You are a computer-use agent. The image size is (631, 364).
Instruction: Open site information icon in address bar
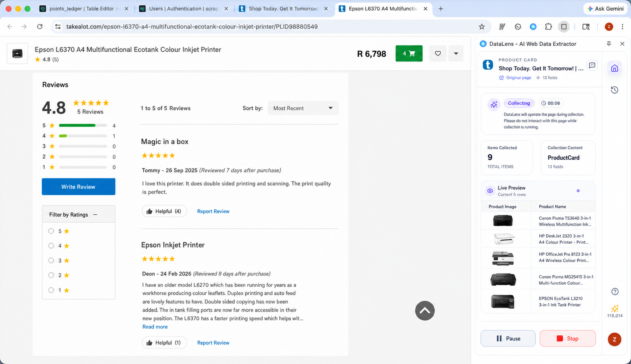tap(58, 27)
